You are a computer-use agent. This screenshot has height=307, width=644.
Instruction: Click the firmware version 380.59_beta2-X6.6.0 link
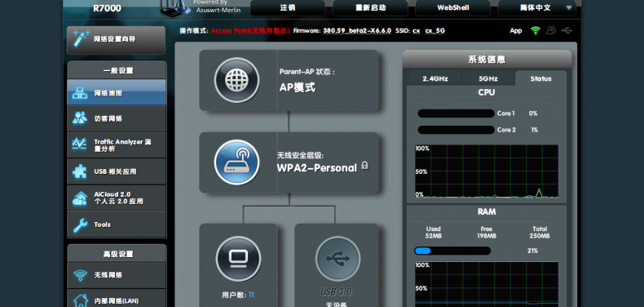point(357,31)
